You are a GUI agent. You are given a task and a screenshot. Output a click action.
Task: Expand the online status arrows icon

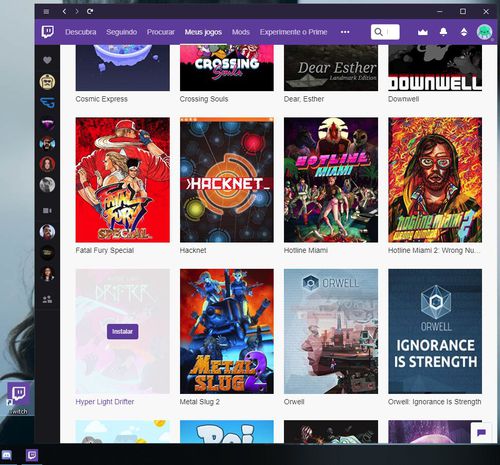click(464, 32)
